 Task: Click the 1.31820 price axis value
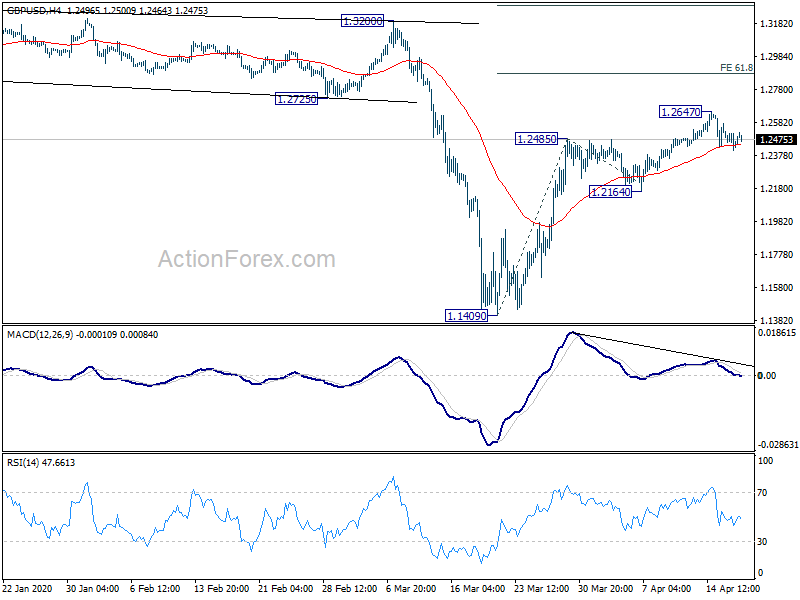click(x=777, y=23)
